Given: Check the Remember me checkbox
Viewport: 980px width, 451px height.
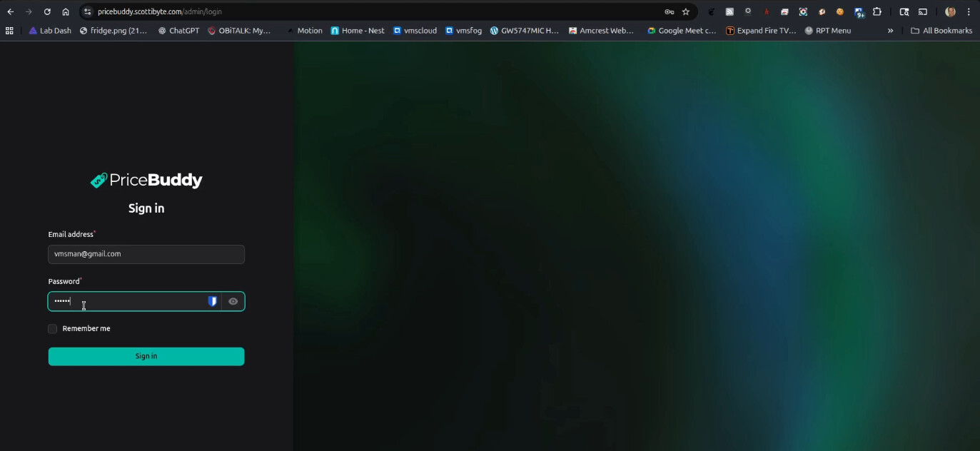Looking at the screenshot, I should click(53, 329).
